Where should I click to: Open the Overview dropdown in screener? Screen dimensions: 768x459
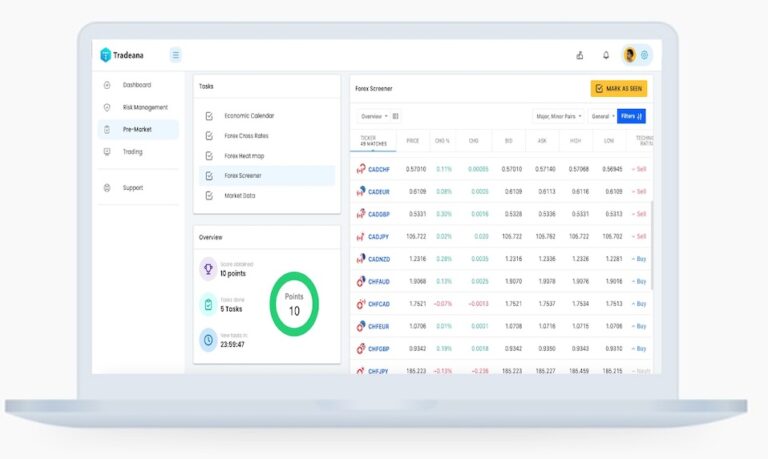pos(373,116)
